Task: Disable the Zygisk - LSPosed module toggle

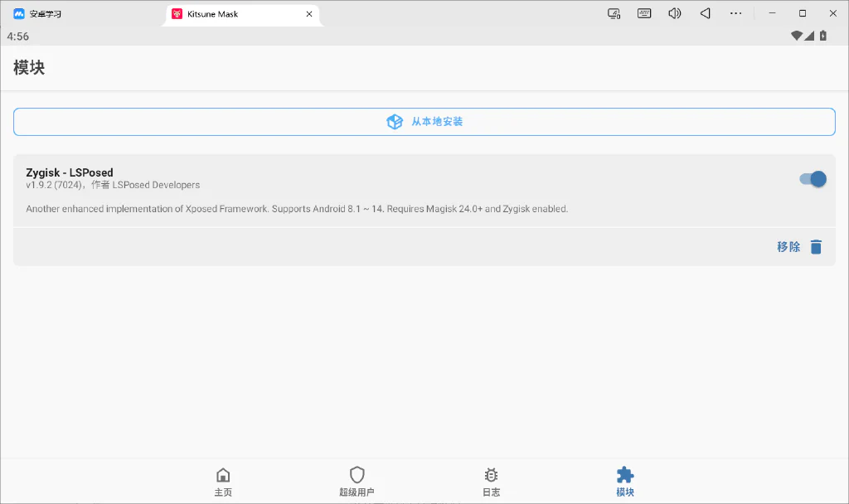Action: 813,179
